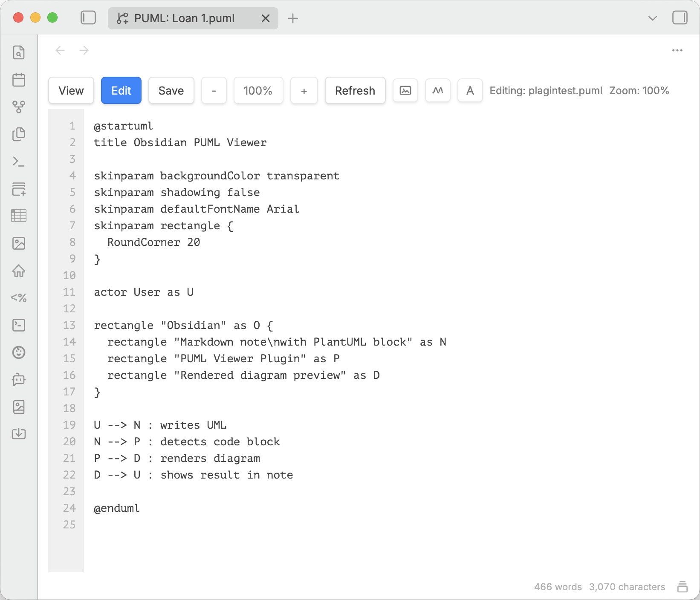The image size is (700, 600).
Task: Click the actor User as U line
Action: coord(144,292)
